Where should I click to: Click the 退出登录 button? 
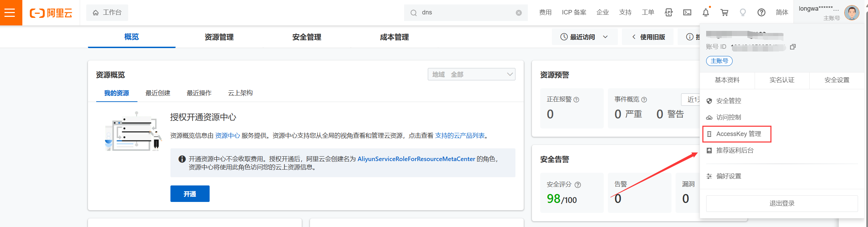point(782,204)
